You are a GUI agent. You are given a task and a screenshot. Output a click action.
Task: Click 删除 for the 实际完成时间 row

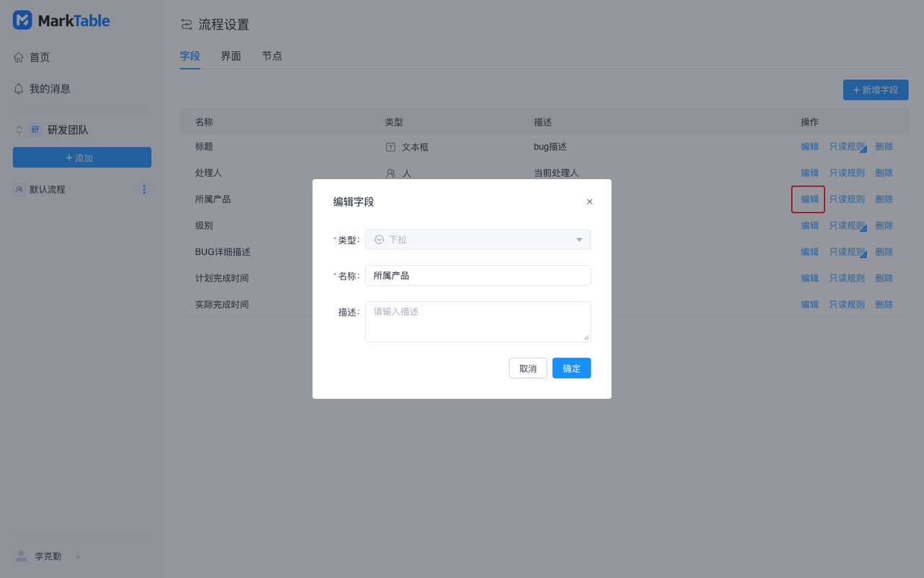884,305
